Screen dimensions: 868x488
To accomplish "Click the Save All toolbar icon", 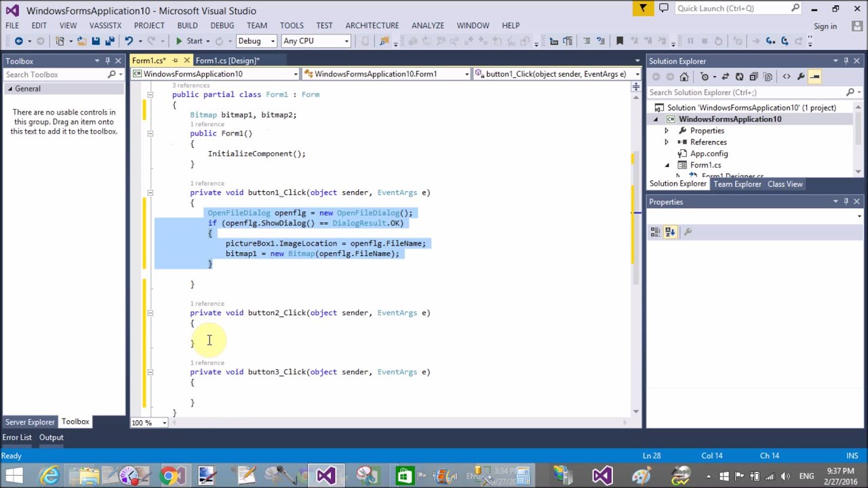I will click(x=110, y=41).
